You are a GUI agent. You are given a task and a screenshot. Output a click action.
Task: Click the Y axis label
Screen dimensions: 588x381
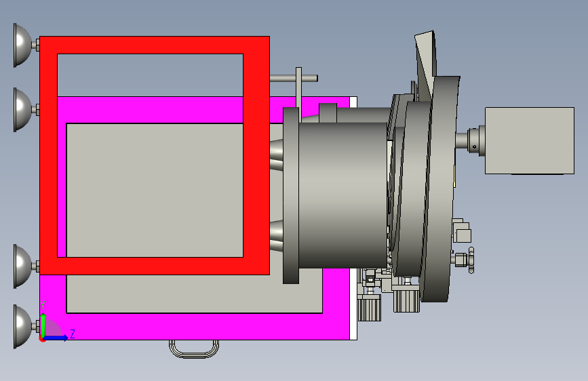(x=43, y=305)
